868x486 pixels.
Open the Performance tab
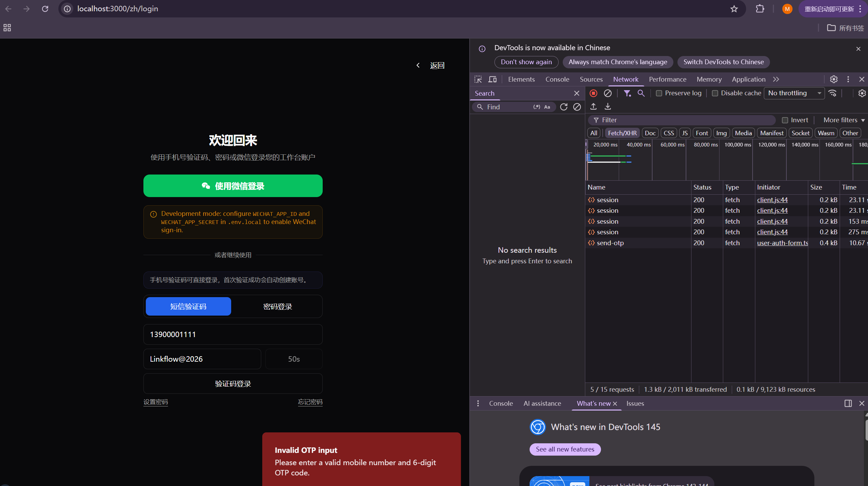click(x=668, y=79)
